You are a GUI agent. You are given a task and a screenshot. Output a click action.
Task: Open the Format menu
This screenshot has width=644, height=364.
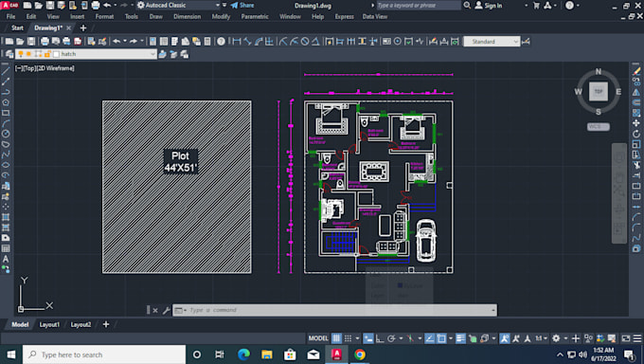104,16
